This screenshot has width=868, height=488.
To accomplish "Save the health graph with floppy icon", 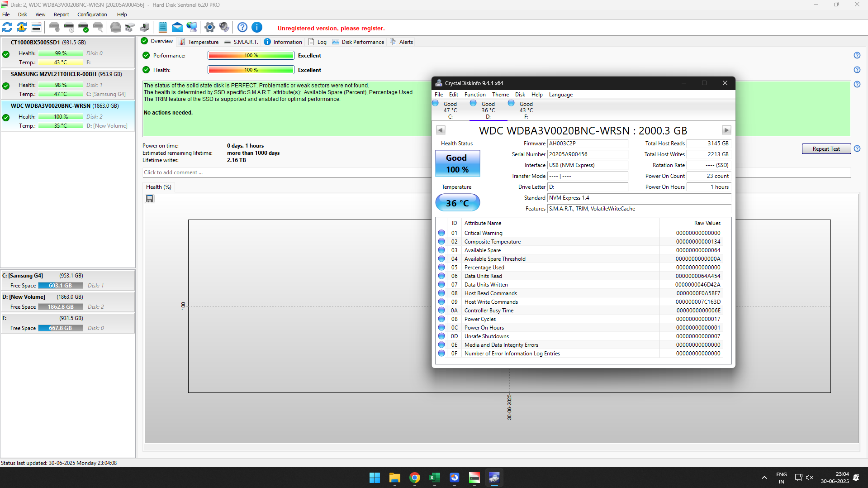I will (150, 199).
